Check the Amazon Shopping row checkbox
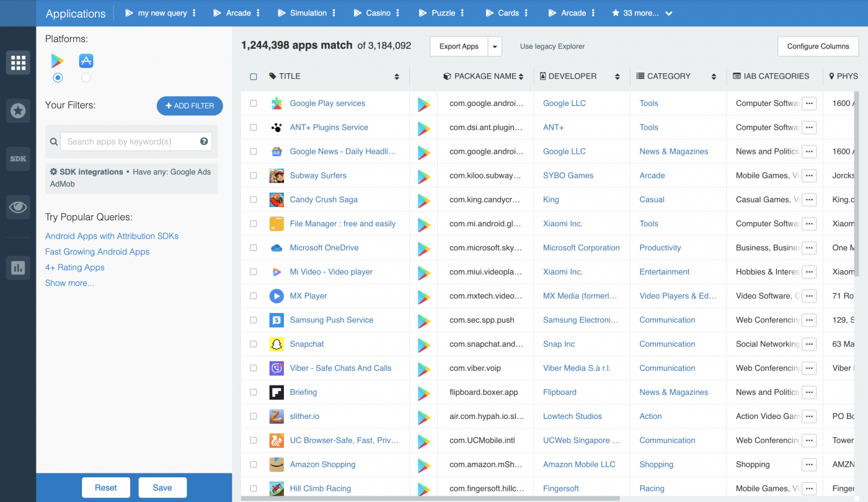Screen dimensions: 868x502 (x=254, y=464)
